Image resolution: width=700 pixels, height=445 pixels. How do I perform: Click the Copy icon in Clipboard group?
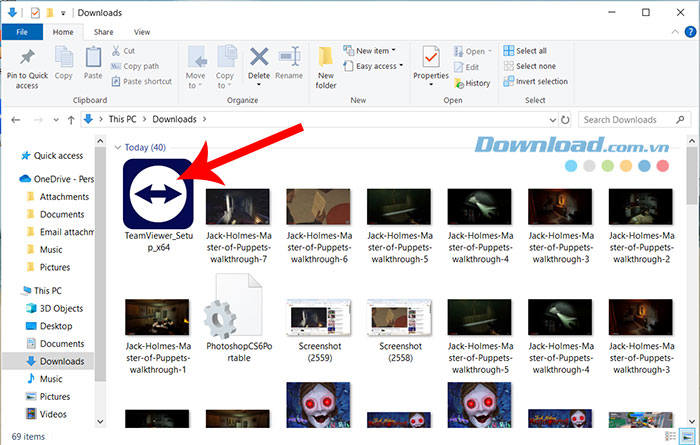click(64, 60)
